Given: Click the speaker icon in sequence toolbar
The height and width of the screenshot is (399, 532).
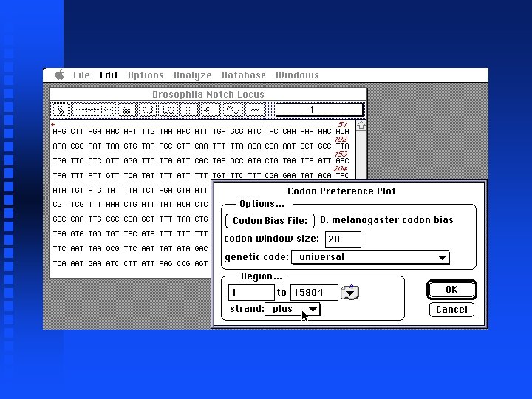Looking at the screenshot, I should tap(209, 110).
